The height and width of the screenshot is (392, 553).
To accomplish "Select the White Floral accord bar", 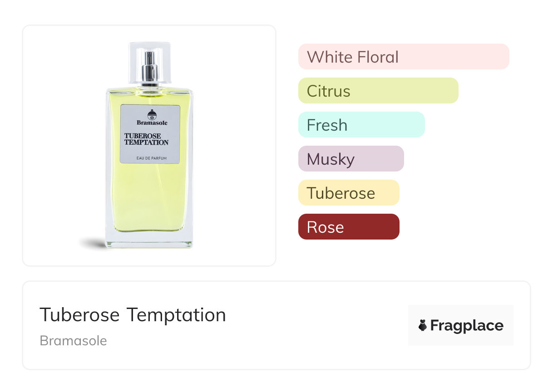I will tap(403, 57).
